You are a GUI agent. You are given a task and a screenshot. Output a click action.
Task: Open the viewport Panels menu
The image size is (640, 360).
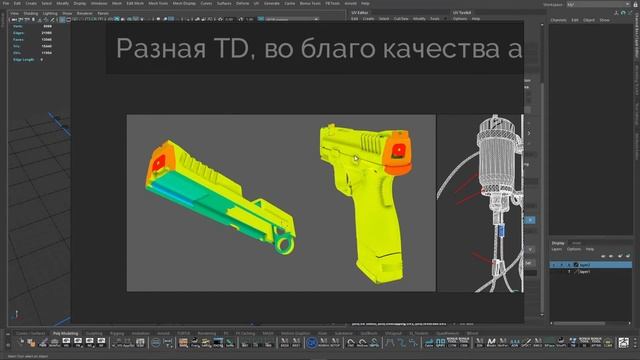pos(103,13)
